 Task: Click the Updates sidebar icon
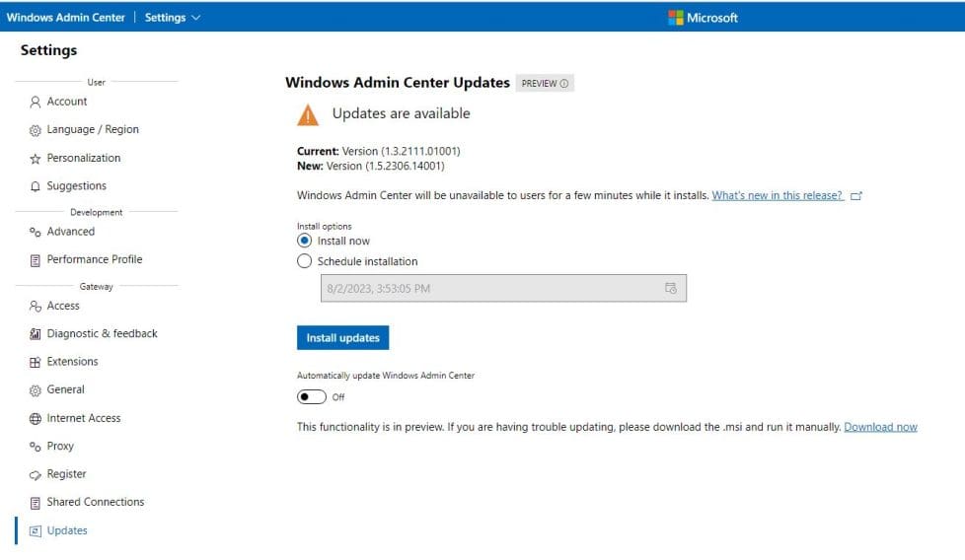(36, 531)
